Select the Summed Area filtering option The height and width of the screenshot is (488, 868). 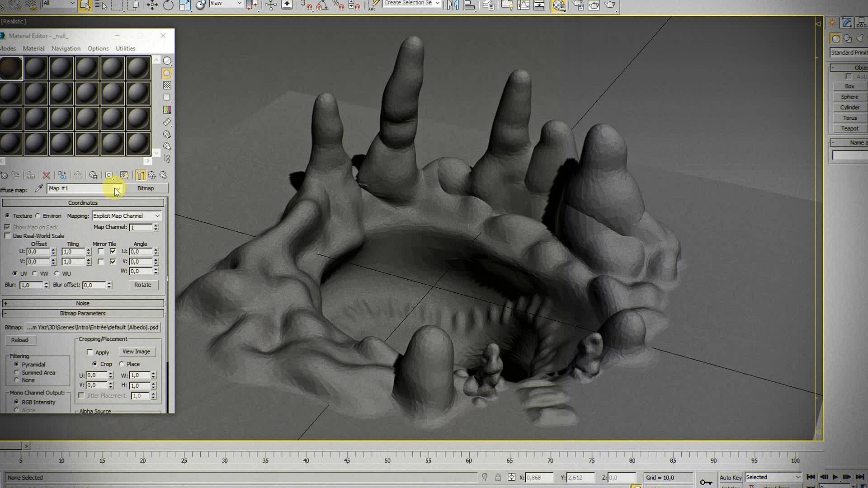point(17,373)
